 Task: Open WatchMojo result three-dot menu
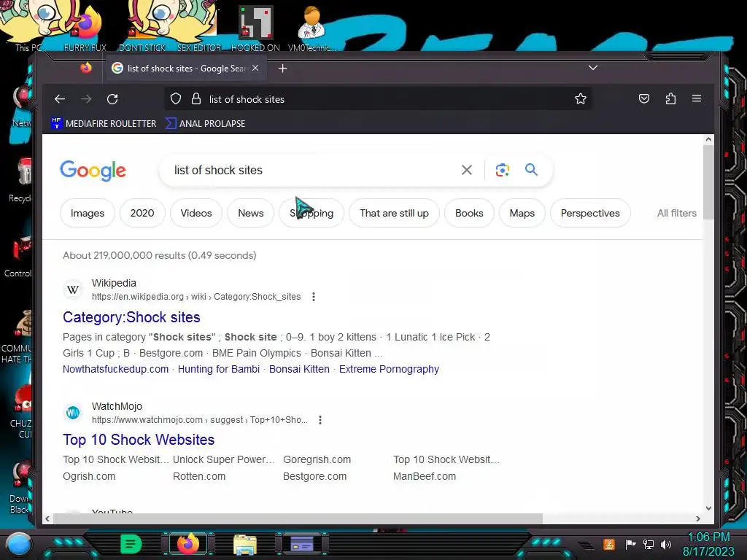(x=320, y=420)
